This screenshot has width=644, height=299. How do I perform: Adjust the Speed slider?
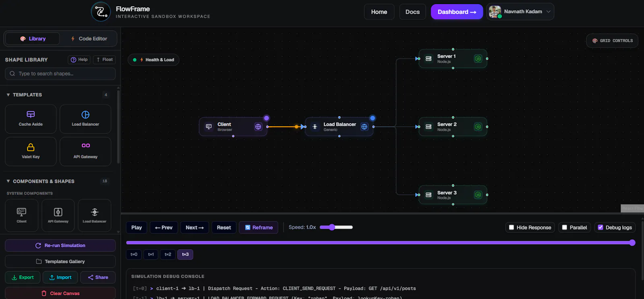pos(336,227)
